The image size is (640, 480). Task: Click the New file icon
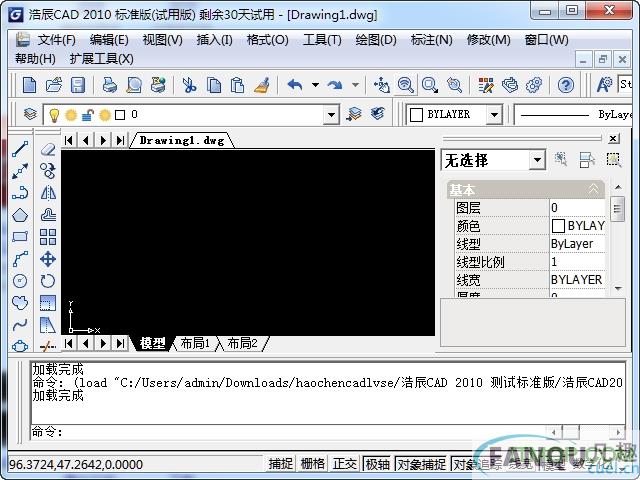[x=29, y=85]
